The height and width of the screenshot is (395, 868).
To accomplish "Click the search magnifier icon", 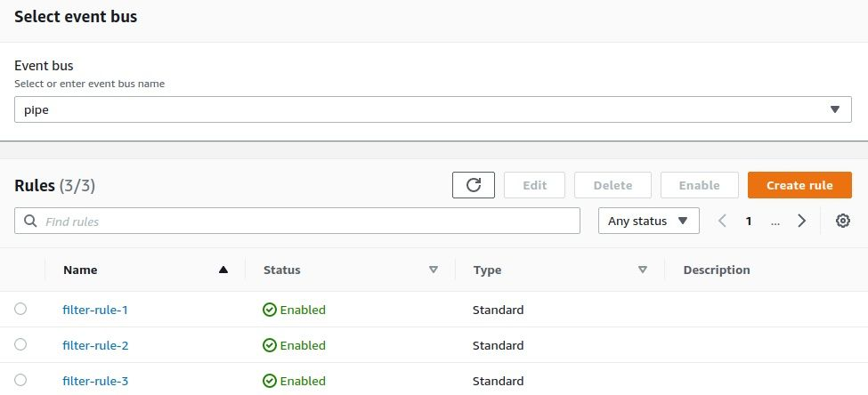I will tap(31, 221).
